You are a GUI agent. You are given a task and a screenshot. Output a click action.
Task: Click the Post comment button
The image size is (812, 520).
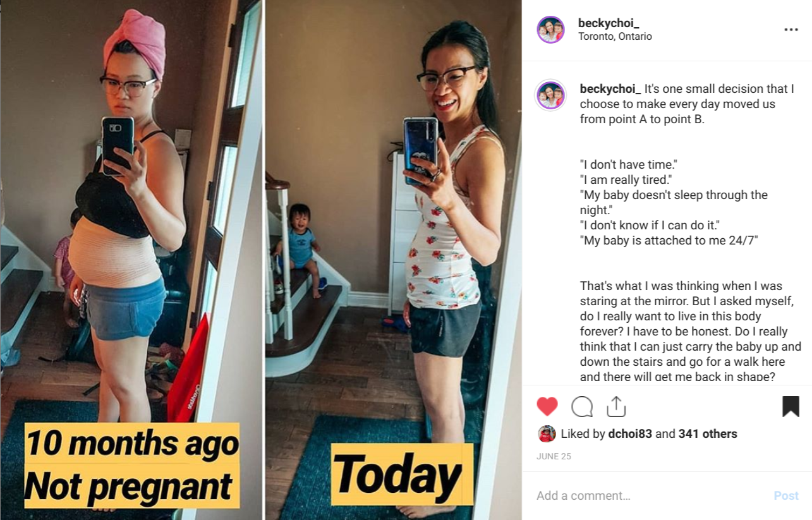[x=786, y=496]
